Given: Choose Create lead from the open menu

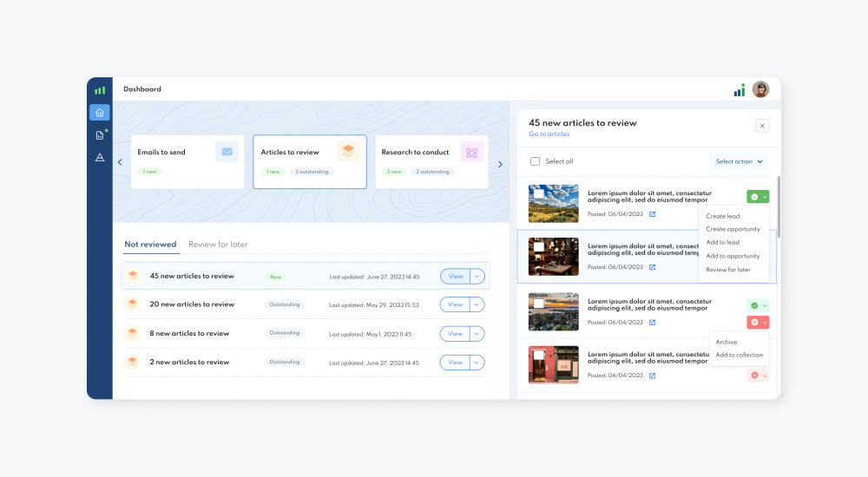Looking at the screenshot, I should coord(723,216).
